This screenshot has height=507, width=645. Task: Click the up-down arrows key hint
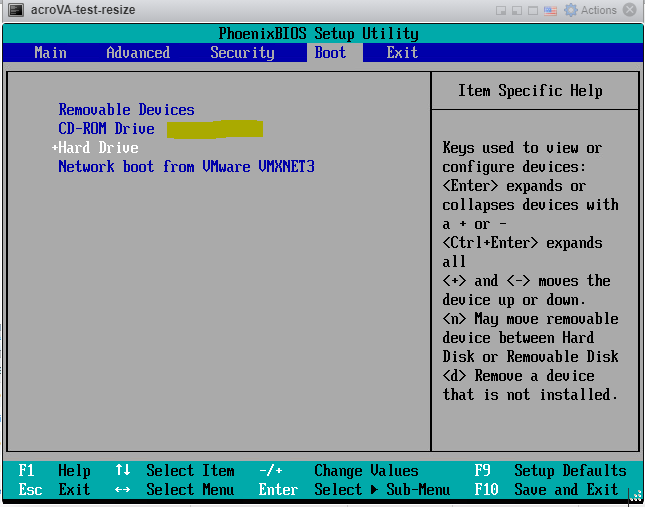point(123,470)
